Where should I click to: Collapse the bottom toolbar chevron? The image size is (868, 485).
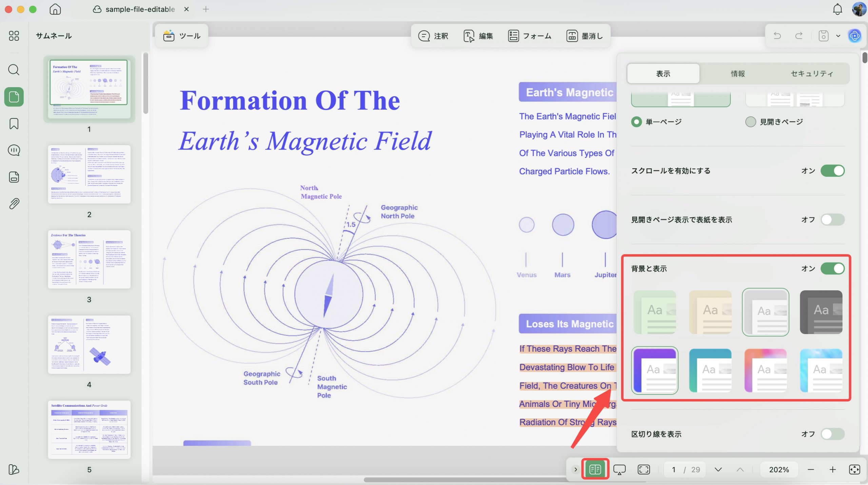575,469
